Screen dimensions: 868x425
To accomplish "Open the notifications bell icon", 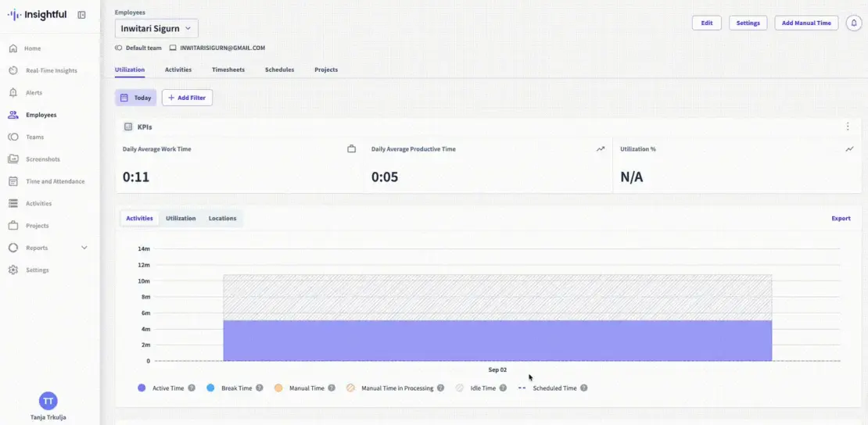I will click(x=854, y=23).
